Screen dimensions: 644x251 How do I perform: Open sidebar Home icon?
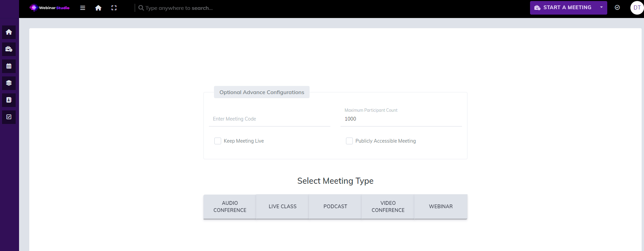tap(9, 32)
